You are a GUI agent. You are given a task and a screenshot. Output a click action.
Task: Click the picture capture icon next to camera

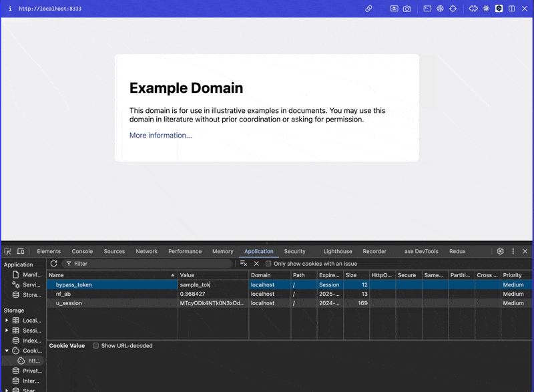[394, 9]
